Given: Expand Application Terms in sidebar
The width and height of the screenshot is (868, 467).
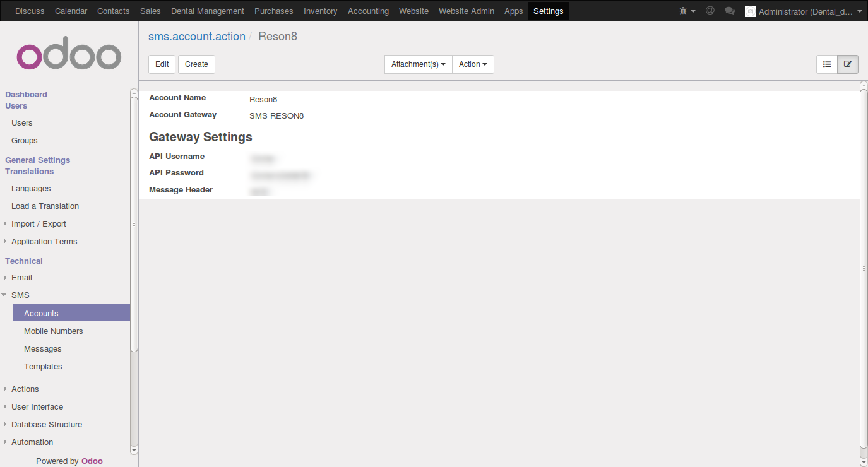Looking at the screenshot, I should click(44, 242).
